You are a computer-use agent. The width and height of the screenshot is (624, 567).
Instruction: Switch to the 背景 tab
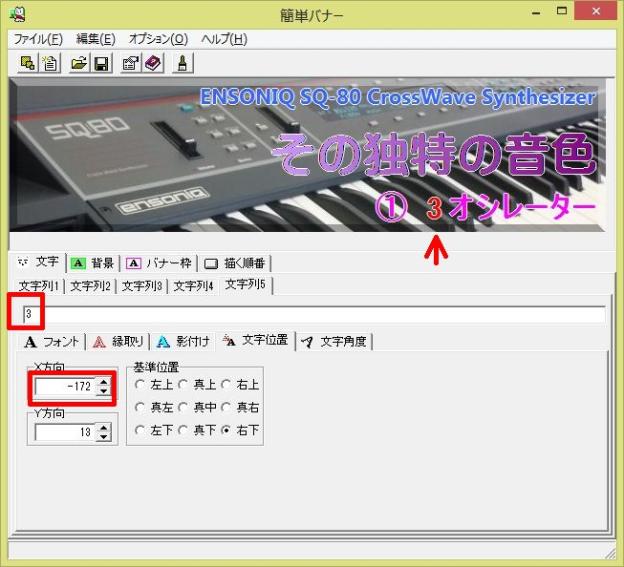92,263
